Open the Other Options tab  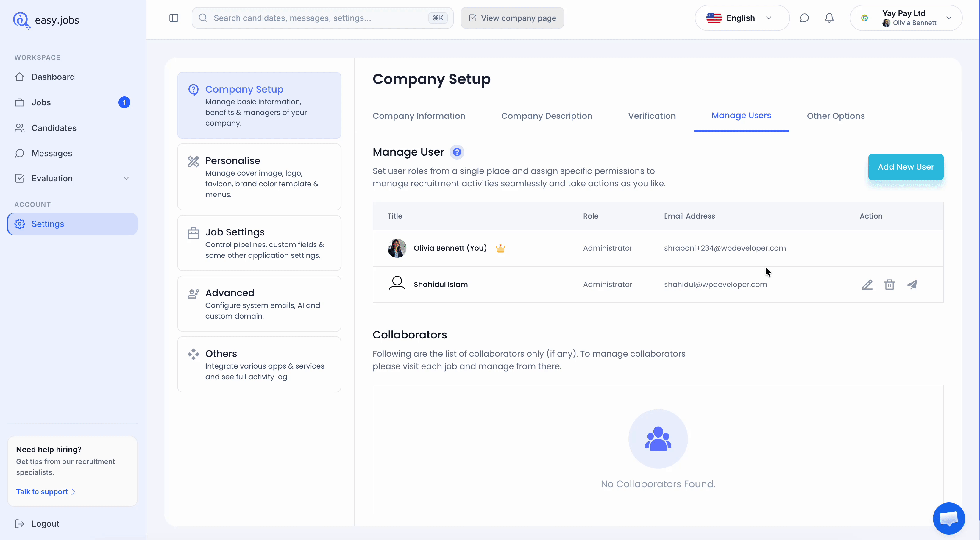pos(836,116)
